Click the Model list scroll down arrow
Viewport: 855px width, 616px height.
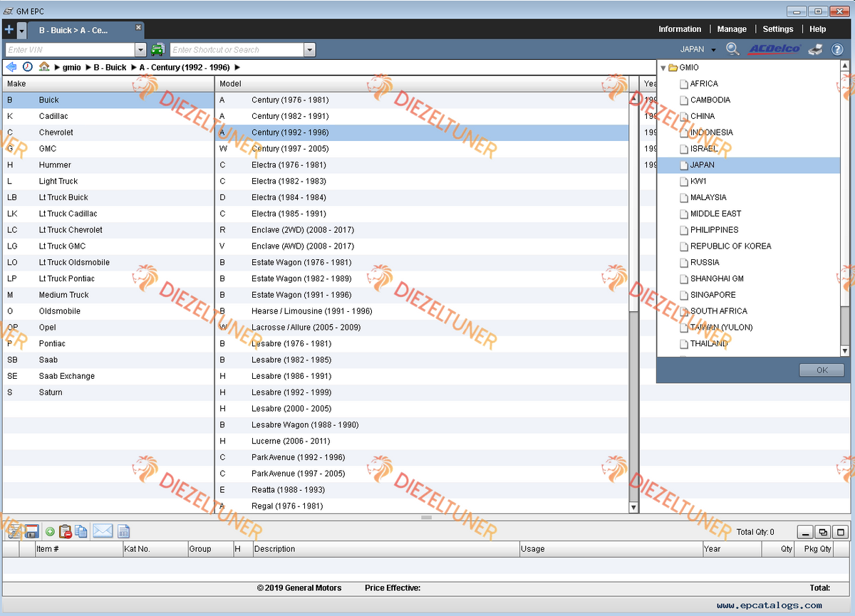pos(633,508)
